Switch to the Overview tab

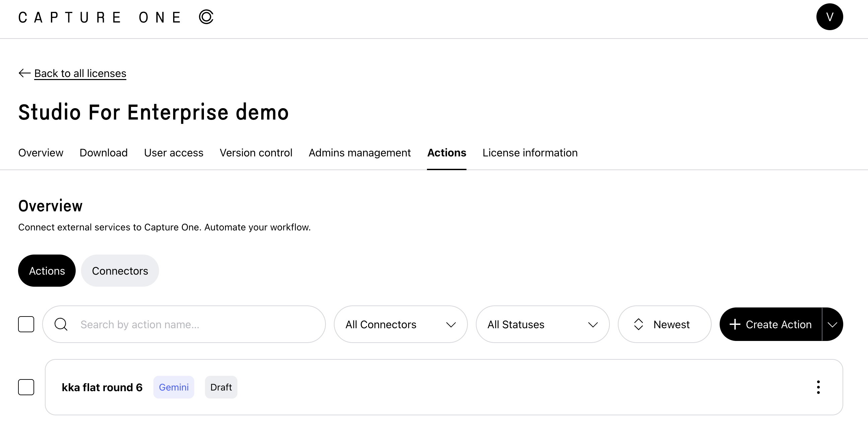click(x=41, y=153)
